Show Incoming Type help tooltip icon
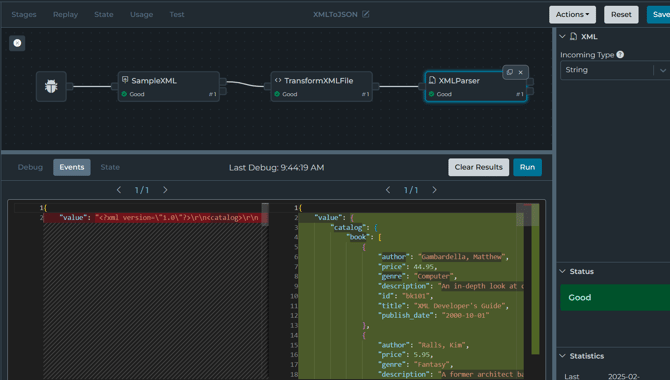 pos(620,54)
